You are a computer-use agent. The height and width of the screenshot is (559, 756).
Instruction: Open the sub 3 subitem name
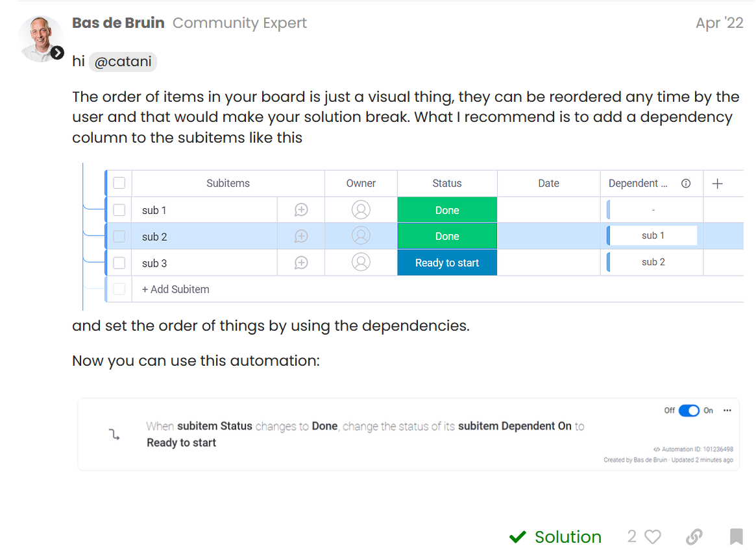click(154, 263)
